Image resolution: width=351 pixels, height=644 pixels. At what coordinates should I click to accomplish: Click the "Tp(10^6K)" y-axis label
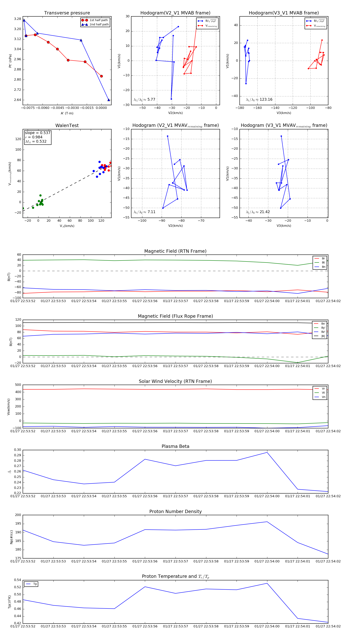(x=10, y=602)
